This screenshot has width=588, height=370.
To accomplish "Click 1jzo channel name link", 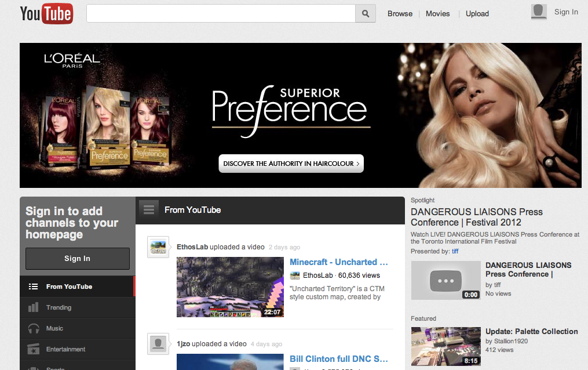I will coord(184,344).
